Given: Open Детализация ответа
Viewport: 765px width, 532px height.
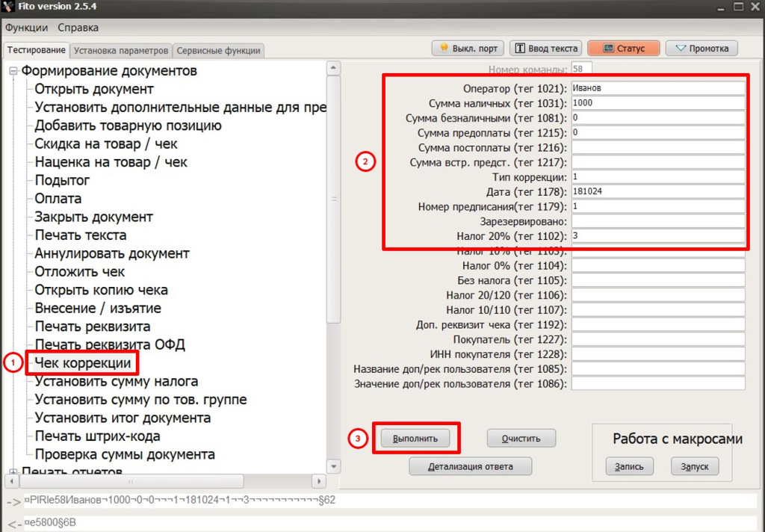Looking at the screenshot, I should pos(471,466).
